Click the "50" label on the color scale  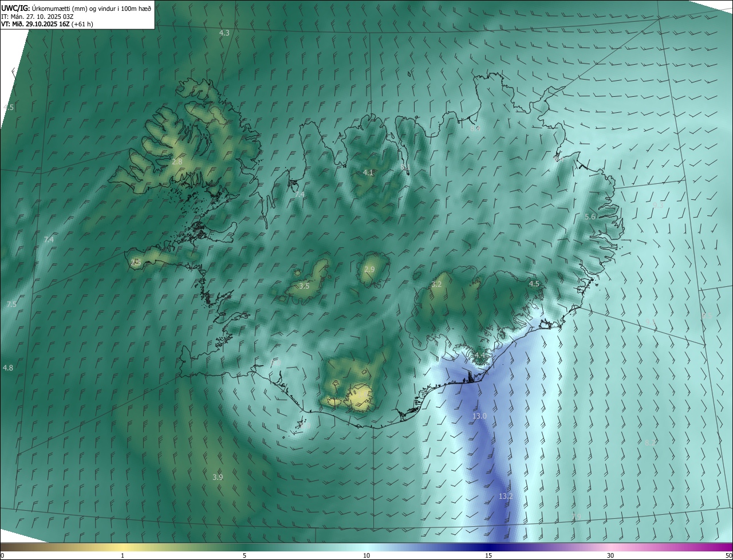[728, 556]
